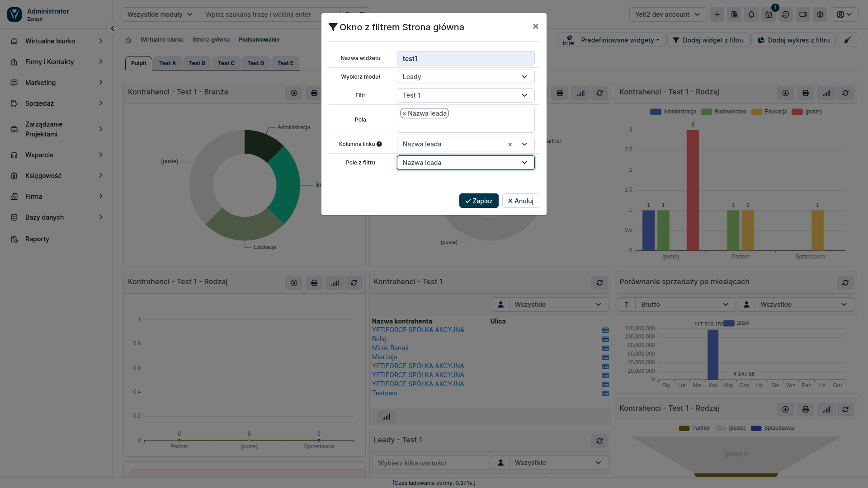This screenshot has width=868, height=488.
Task: Click the global search phrase input
Action: (270, 14)
